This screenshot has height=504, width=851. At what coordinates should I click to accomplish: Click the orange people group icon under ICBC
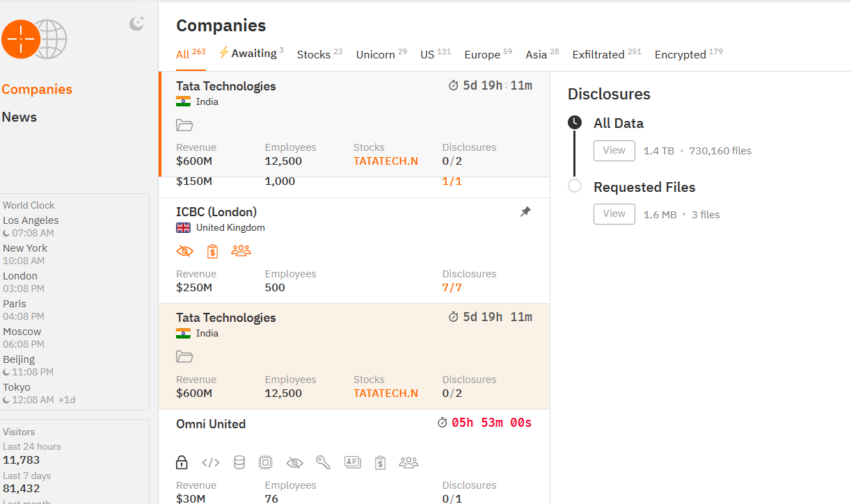tap(241, 251)
